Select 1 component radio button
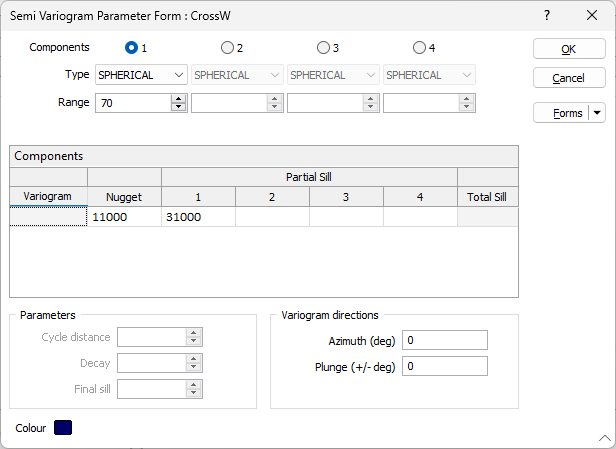The height and width of the screenshot is (449, 616). pyautogui.click(x=131, y=48)
